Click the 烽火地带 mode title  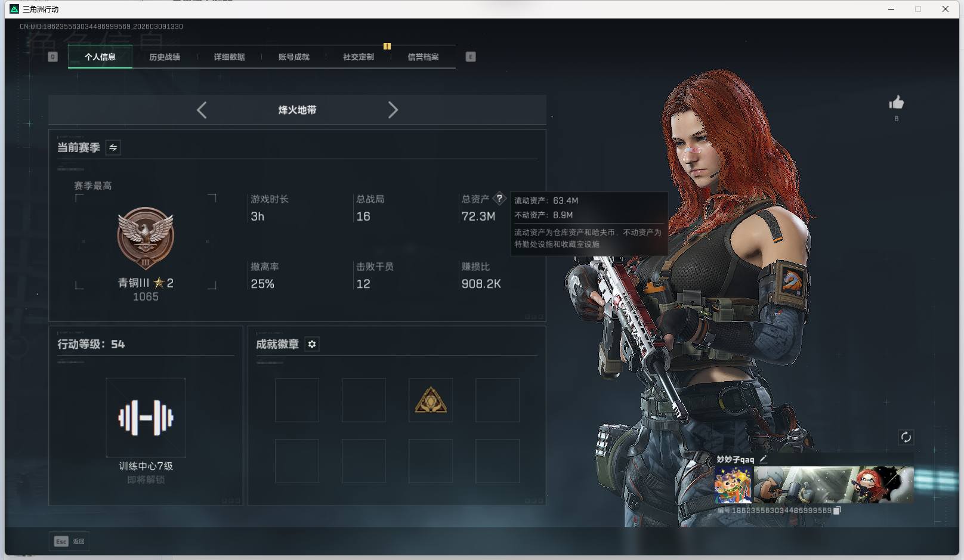coord(297,110)
